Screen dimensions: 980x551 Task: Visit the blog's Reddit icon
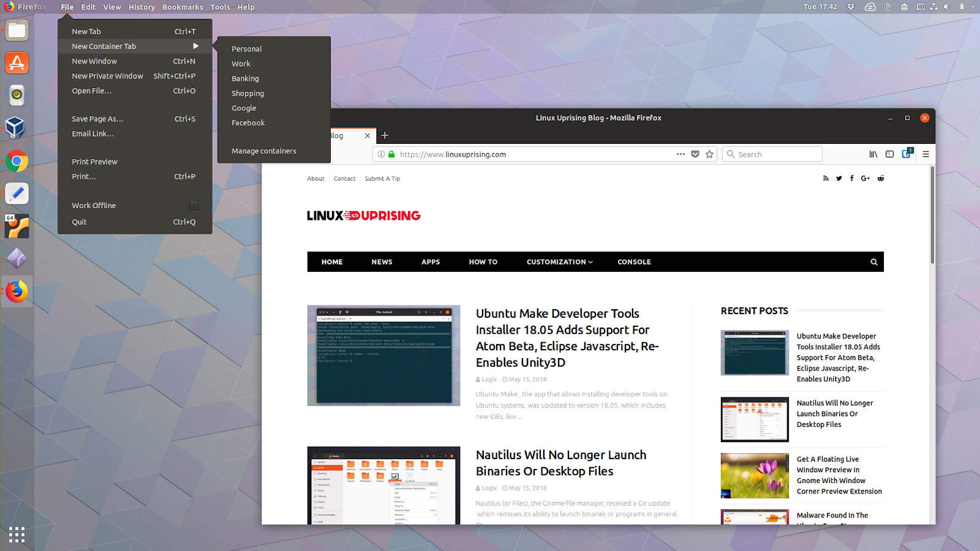coord(881,178)
